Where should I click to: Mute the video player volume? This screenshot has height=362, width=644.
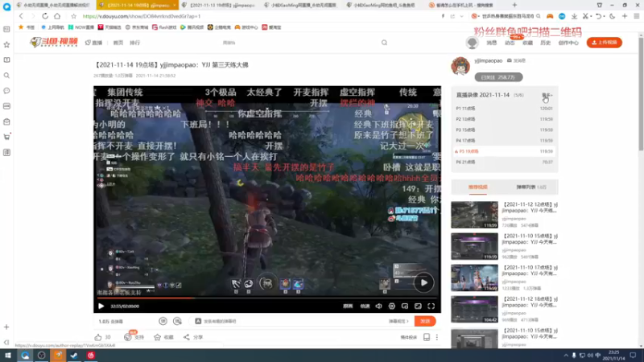click(378, 306)
